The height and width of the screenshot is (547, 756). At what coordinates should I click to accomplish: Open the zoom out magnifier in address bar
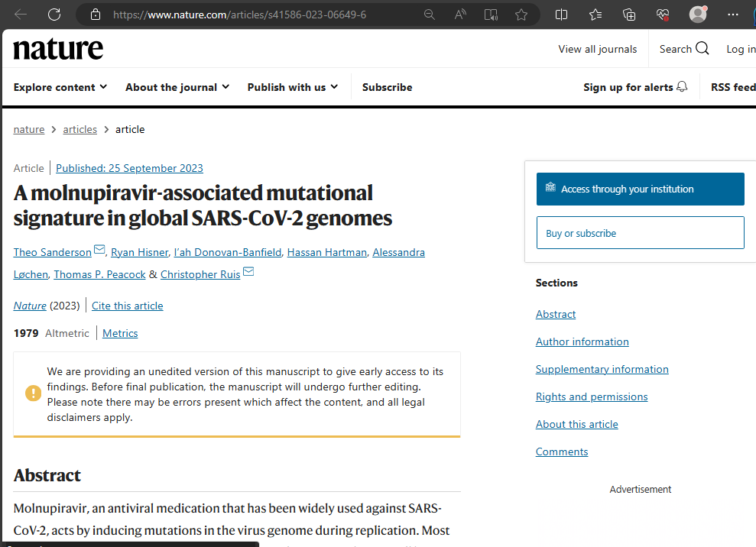pos(429,15)
